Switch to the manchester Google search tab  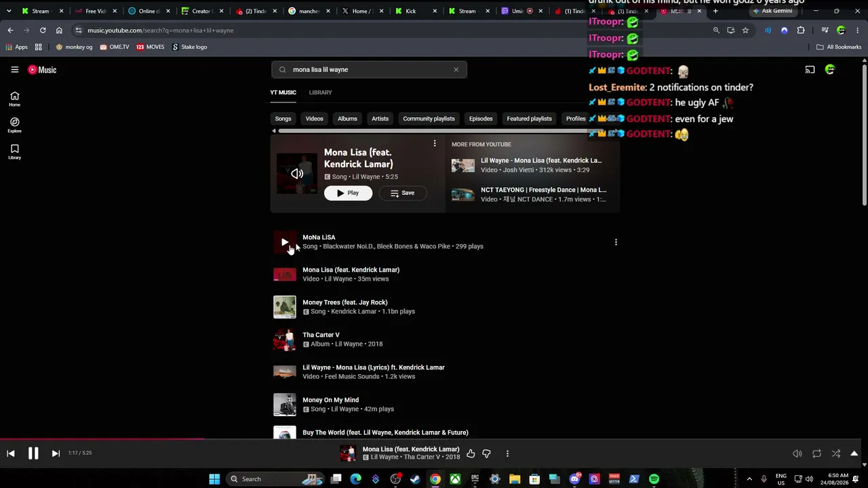310,11
